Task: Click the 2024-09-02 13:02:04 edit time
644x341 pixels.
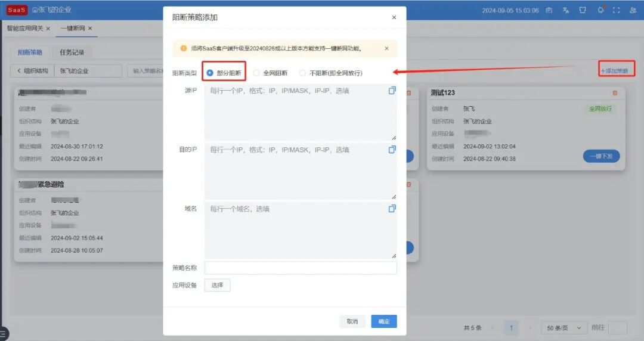Action: pyautogui.click(x=490, y=146)
